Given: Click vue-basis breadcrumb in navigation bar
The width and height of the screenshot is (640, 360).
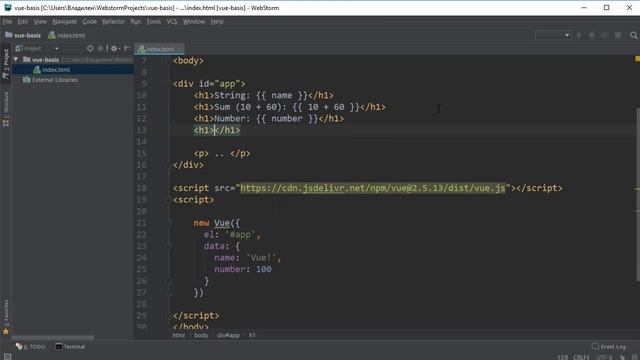Looking at the screenshot, I should coord(23,36).
